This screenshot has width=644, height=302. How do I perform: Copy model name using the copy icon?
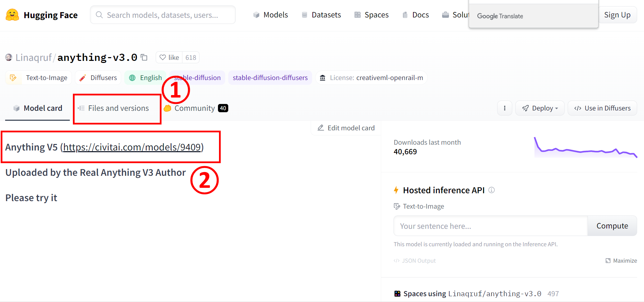click(144, 57)
